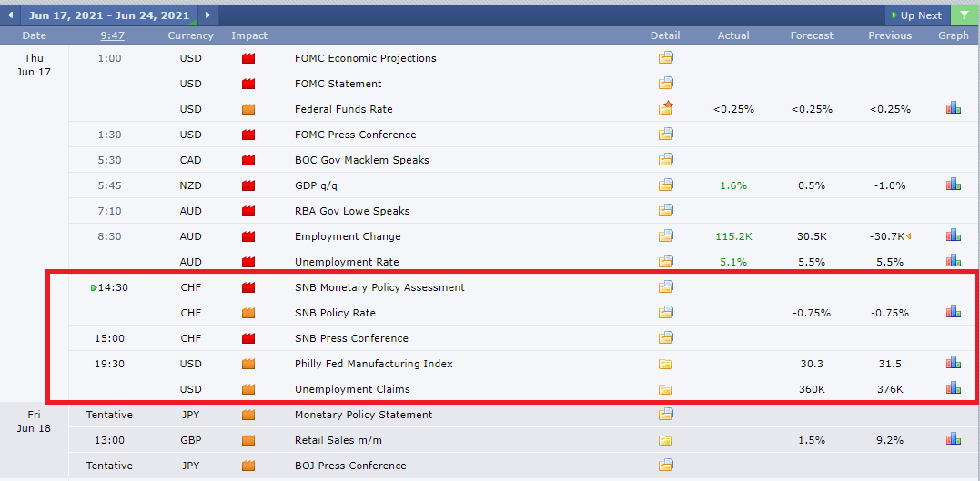Click the 30.3 forecast value
980x481 pixels.
812,364
